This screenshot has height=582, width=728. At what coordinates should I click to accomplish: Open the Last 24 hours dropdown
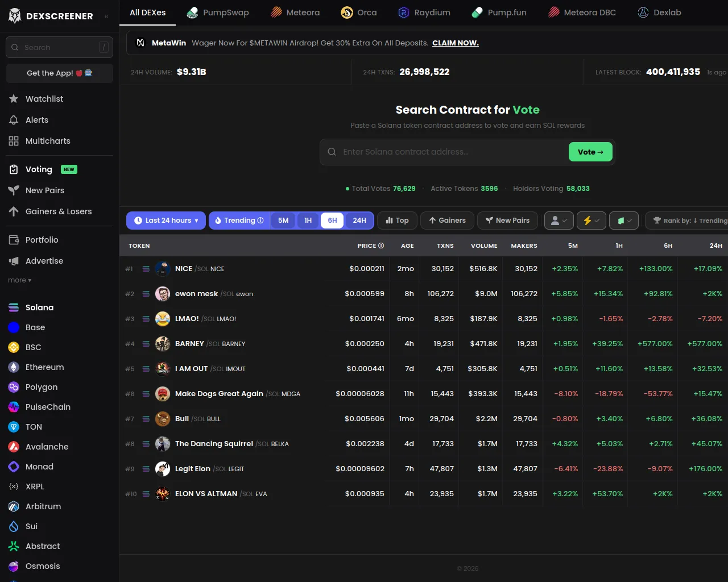166,221
